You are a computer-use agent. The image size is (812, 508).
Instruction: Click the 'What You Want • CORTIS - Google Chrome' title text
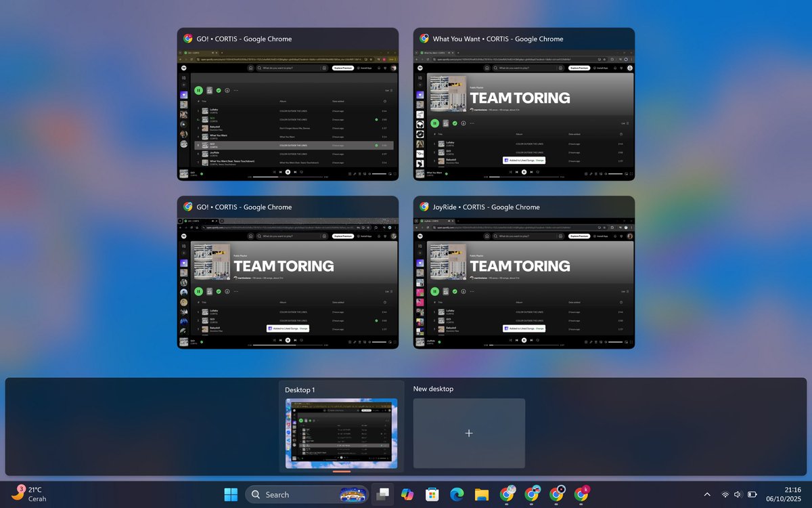pyautogui.click(x=498, y=39)
